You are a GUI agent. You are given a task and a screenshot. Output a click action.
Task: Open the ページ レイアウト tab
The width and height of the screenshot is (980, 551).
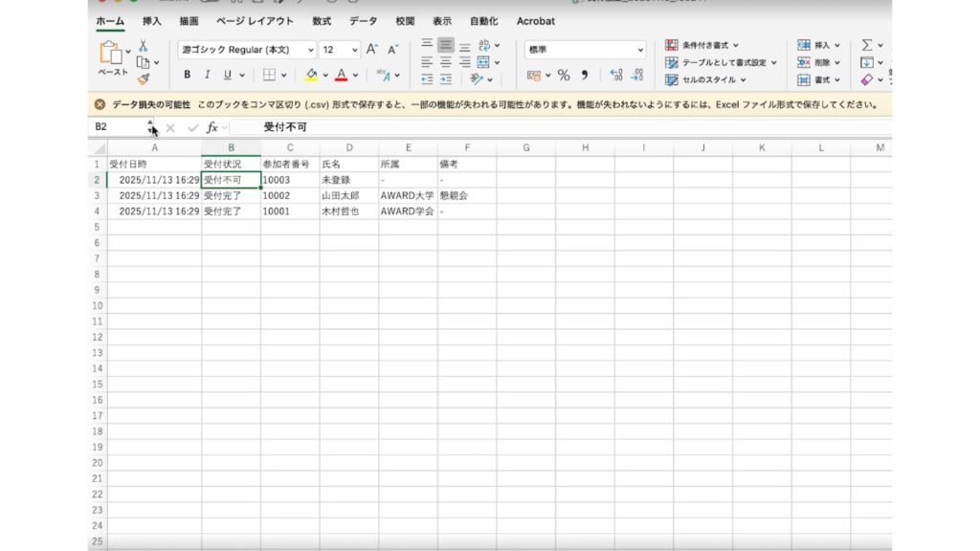point(256,20)
